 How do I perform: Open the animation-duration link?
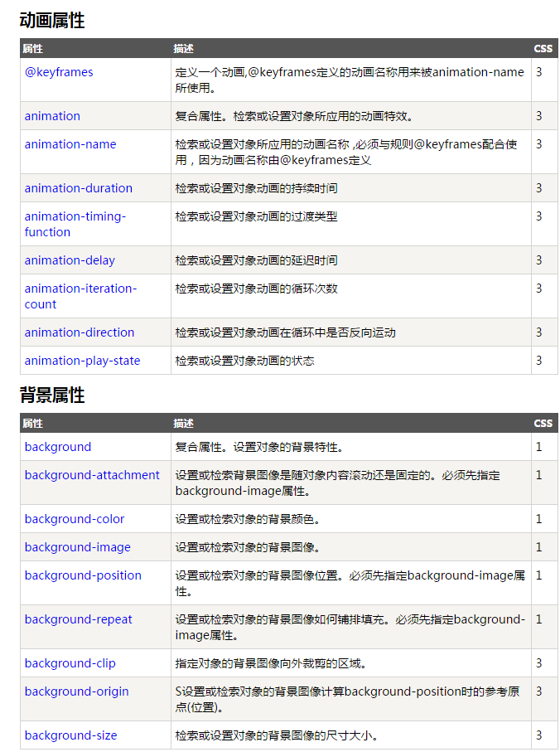(79, 188)
